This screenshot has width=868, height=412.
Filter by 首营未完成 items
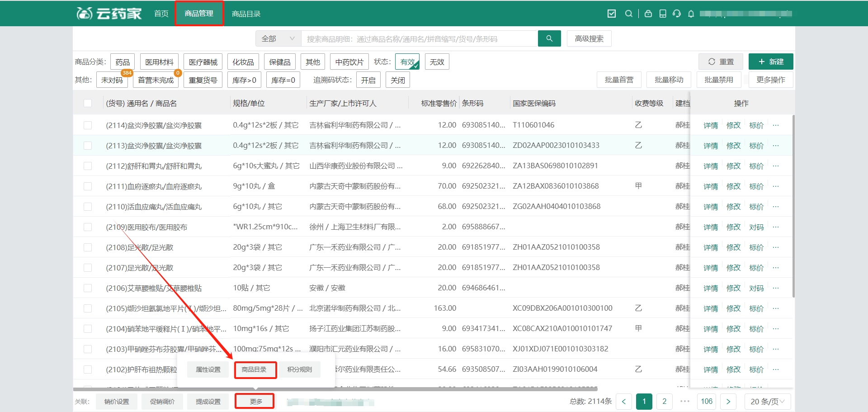click(x=156, y=80)
